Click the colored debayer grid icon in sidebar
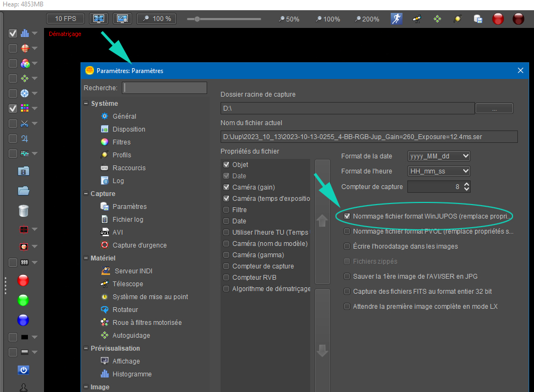This screenshot has width=534, height=392. click(25, 108)
